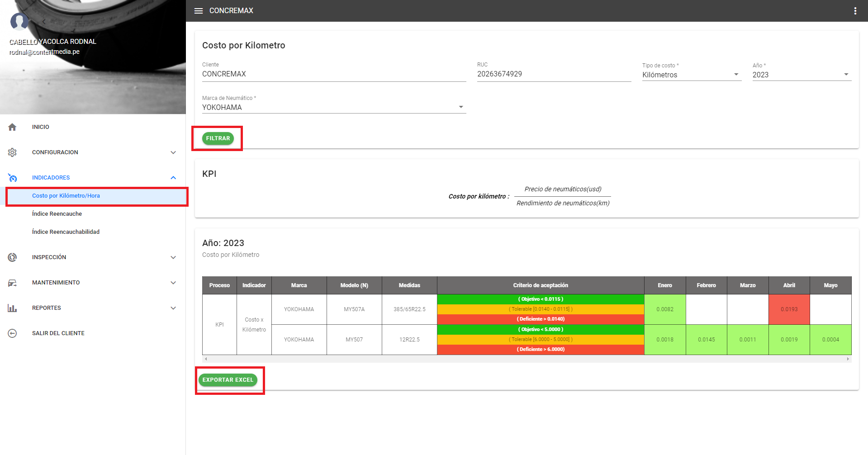Click the Configuracion gear icon
Screen dimensions: 868x455
(x=12, y=152)
